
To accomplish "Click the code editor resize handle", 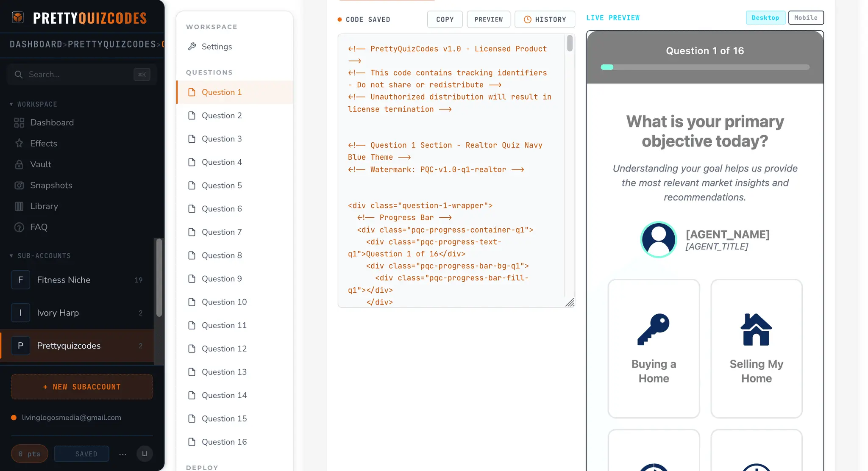I will click(x=570, y=302).
